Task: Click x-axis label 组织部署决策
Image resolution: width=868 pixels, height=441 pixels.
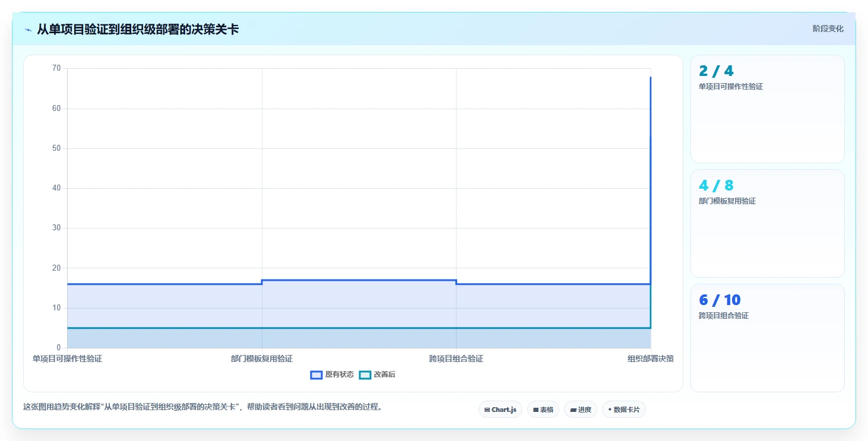Action: [x=651, y=359]
